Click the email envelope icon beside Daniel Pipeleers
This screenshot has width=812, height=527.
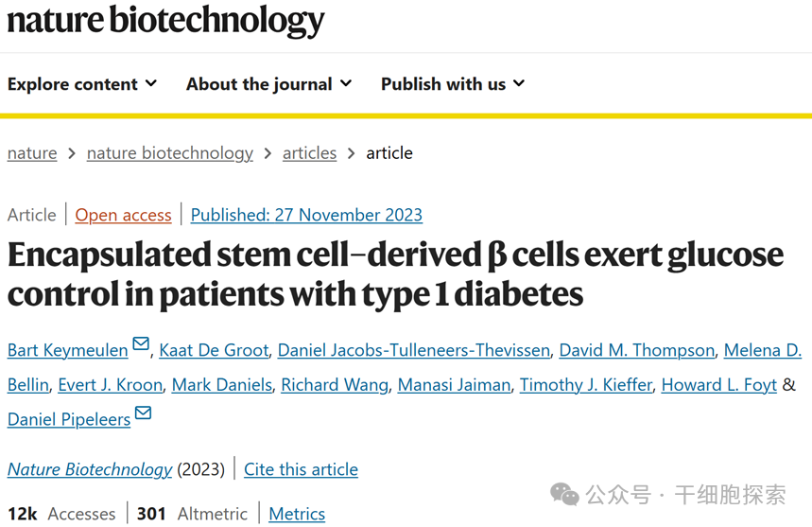(x=143, y=413)
